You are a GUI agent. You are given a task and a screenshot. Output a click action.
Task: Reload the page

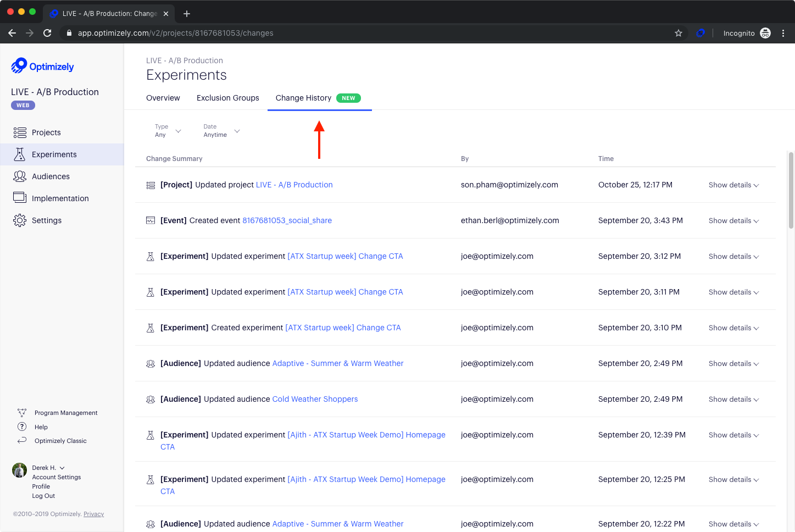(47, 33)
